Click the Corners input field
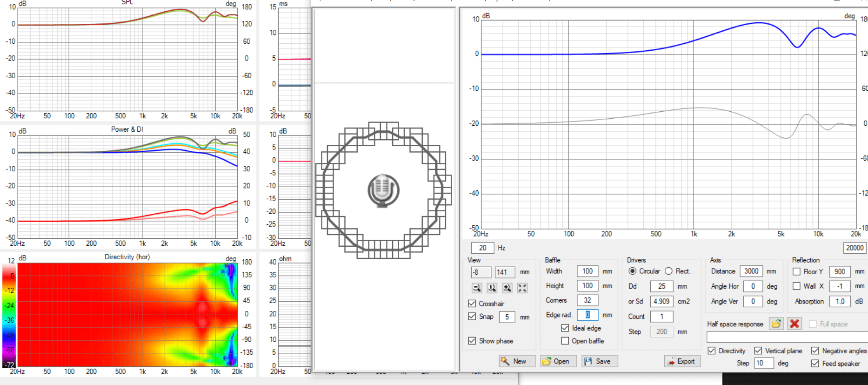The width and height of the screenshot is (868, 385). tap(588, 300)
